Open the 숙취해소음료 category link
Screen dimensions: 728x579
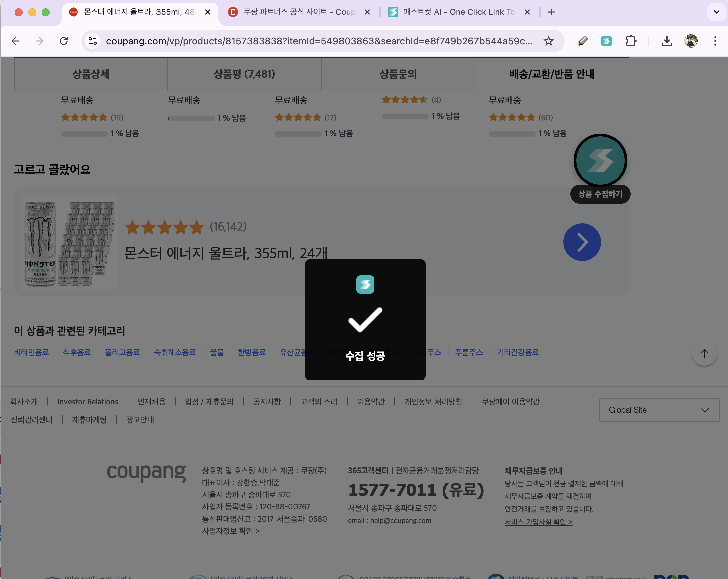175,352
